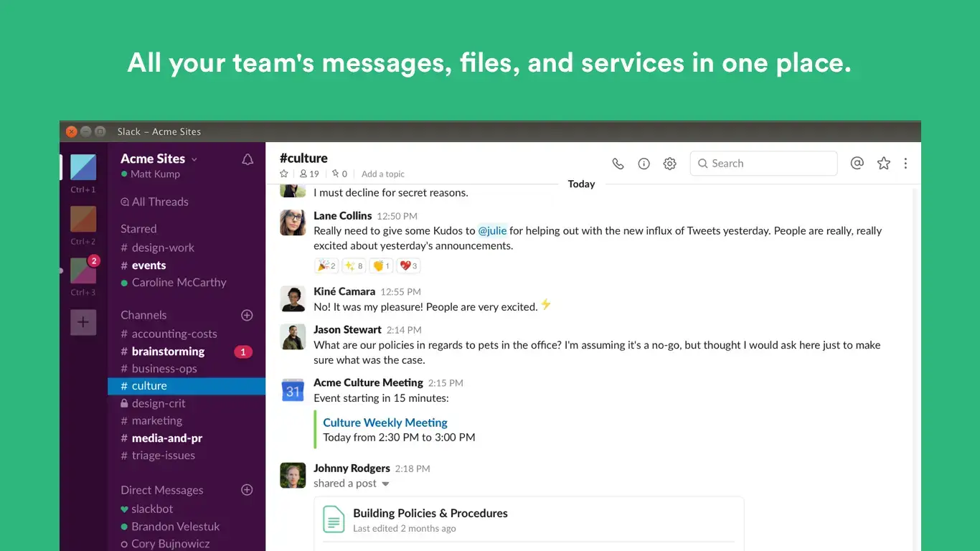The width and height of the screenshot is (980, 551).
Task: Click the 12:50 PM timestamp
Action: (x=397, y=216)
